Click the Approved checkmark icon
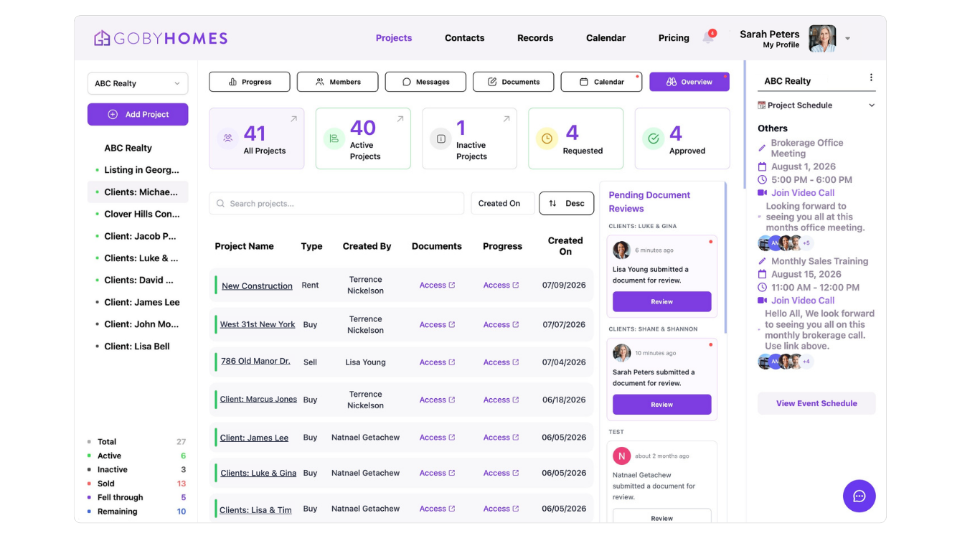 click(x=653, y=139)
